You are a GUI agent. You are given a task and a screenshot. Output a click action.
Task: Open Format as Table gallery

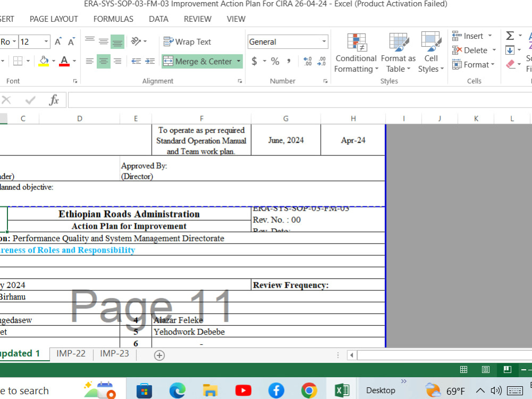[x=398, y=53]
